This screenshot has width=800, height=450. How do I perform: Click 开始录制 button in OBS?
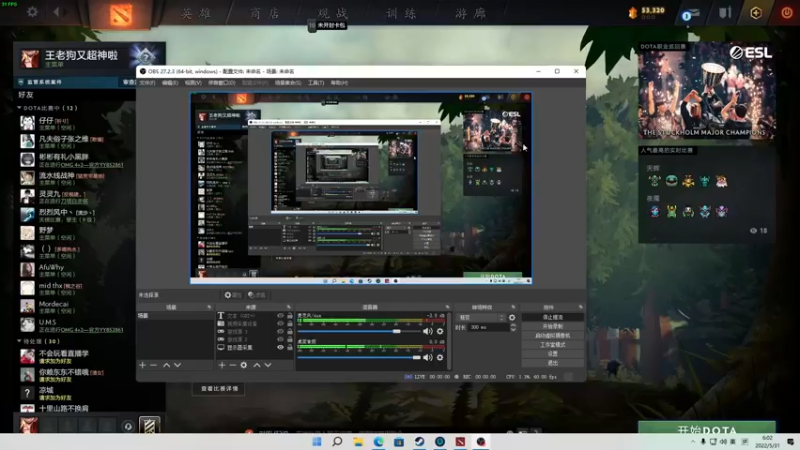(553, 327)
